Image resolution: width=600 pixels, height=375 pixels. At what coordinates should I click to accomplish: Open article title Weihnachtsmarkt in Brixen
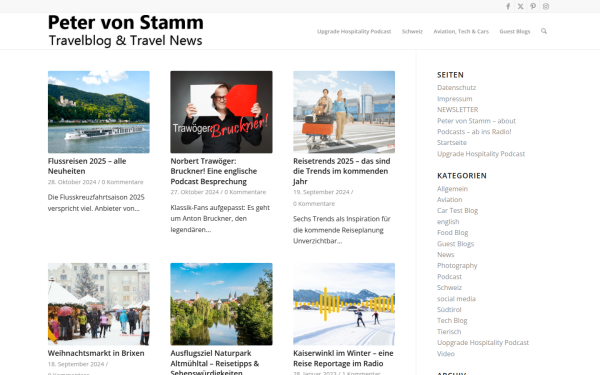tap(96, 353)
